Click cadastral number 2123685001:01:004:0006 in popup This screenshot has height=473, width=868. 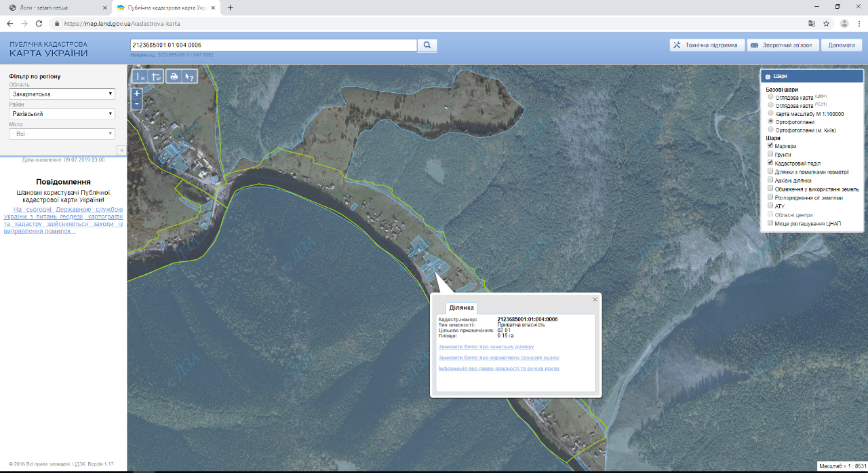(527, 319)
